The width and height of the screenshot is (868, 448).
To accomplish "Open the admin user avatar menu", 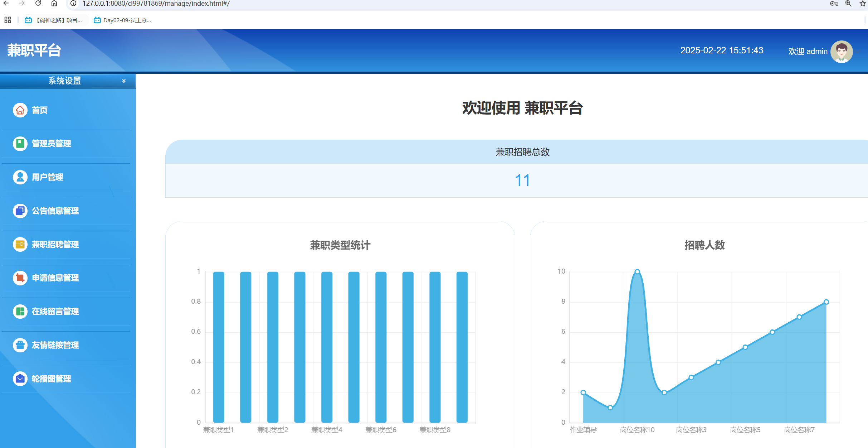I will click(842, 52).
